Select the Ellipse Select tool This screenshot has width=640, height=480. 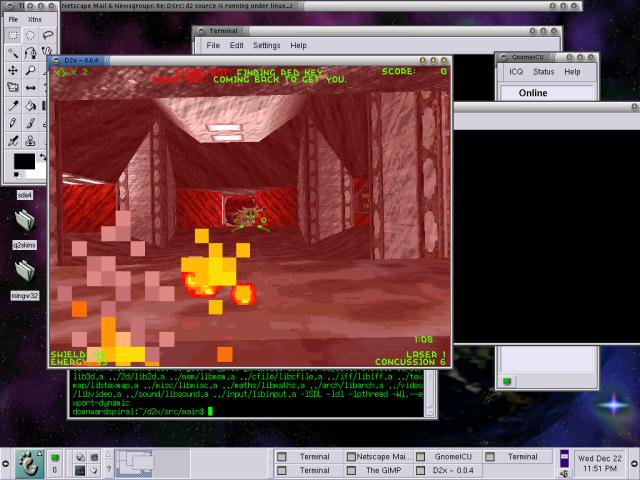coord(30,35)
